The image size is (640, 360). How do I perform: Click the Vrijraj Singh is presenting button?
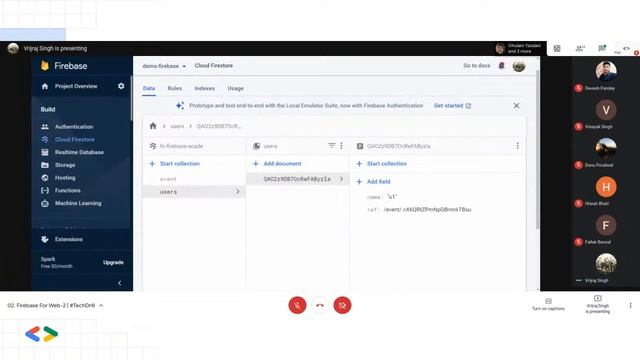[598, 304]
